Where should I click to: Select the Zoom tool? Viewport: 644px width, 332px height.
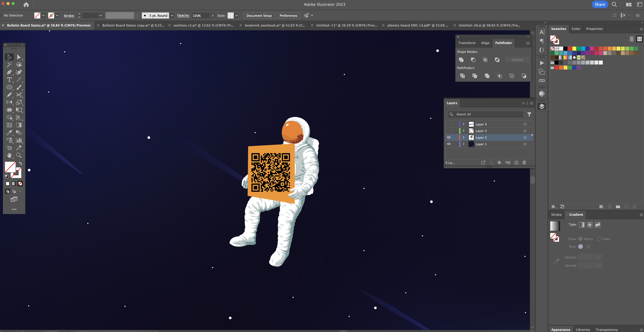[x=19, y=155]
